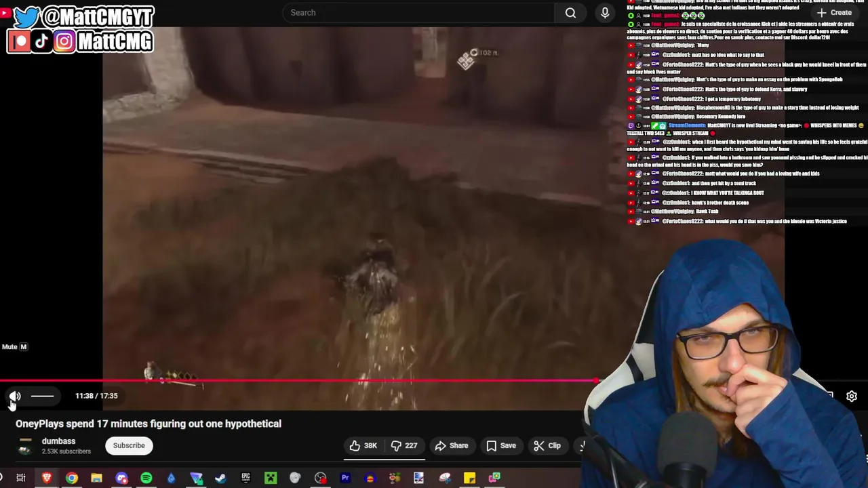Open the player settings gear
This screenshot has width=868, height=488.
852,396
